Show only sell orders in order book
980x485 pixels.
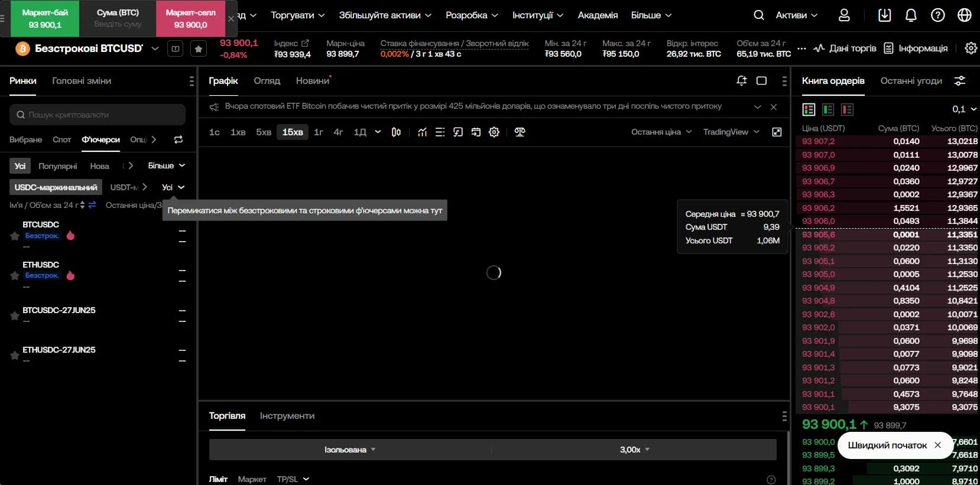(x=847, y=109)
